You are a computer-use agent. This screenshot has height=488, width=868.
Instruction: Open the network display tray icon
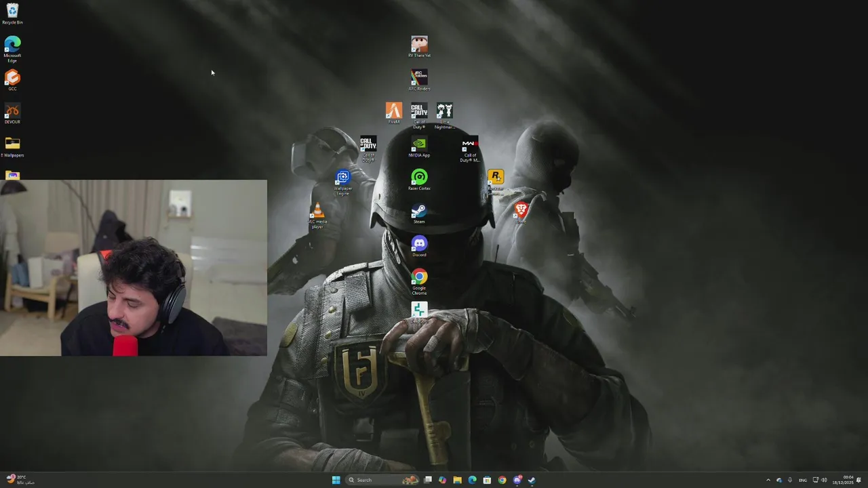816,480
